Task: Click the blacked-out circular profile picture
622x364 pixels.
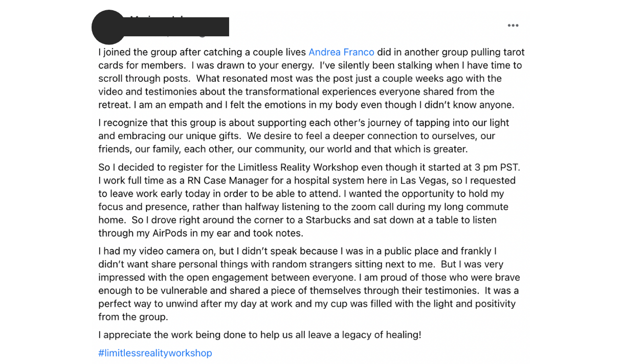Action: coord(109,27)
